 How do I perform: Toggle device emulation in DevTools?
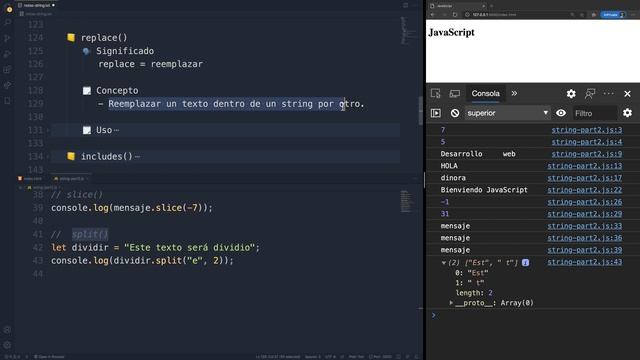(454, 93)
